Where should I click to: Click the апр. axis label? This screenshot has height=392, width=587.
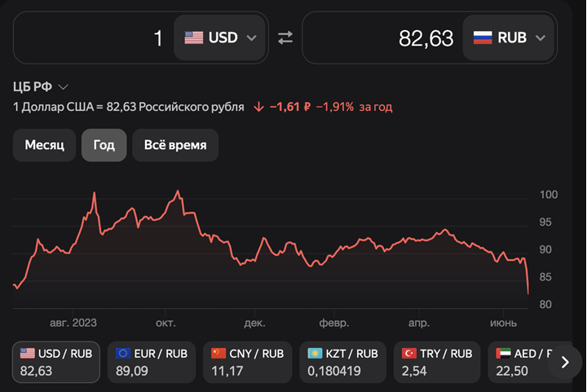(419, 323)
